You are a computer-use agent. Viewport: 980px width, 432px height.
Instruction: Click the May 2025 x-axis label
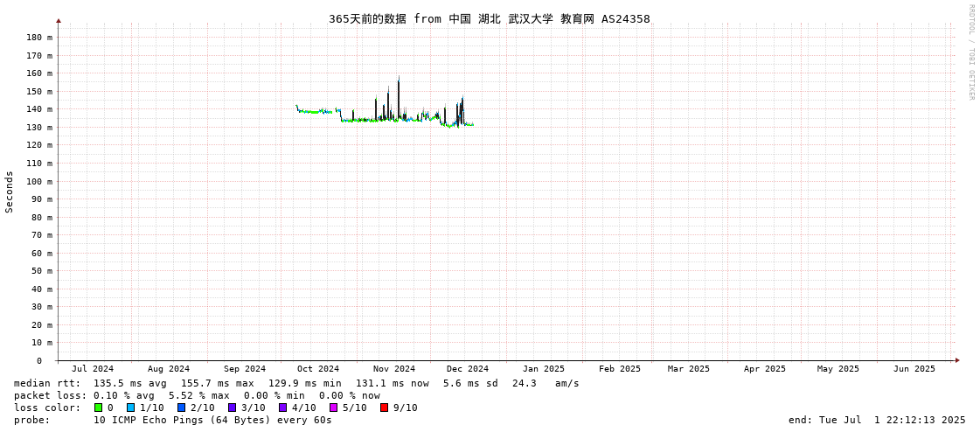click(x=838, y=369)
